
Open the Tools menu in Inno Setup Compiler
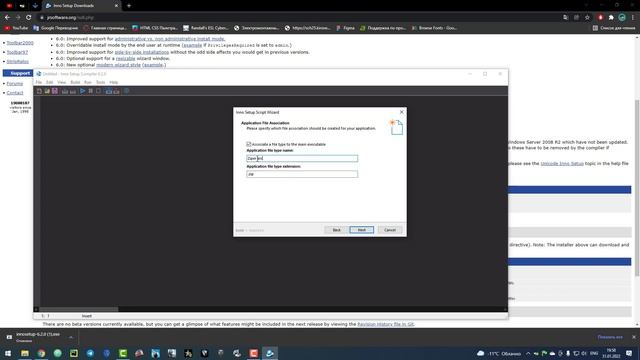(x=100, y=82)
